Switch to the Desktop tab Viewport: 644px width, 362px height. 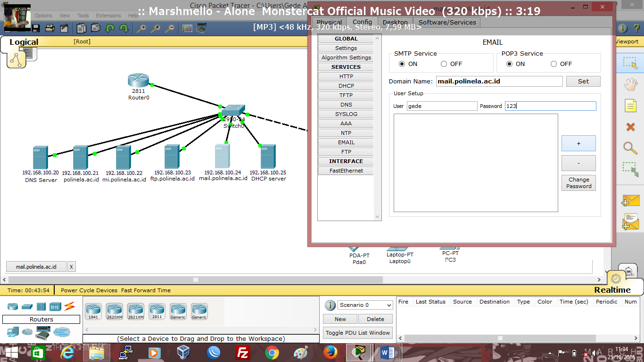coord(395,22)
